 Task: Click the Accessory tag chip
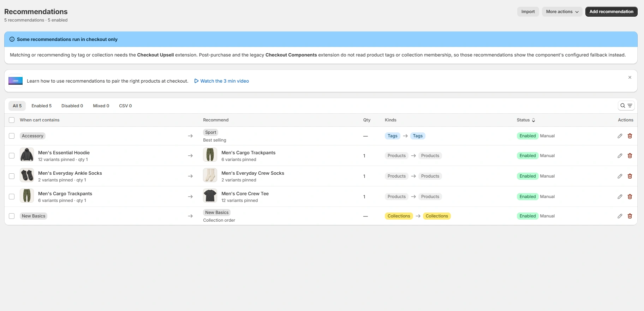(32, 136)
